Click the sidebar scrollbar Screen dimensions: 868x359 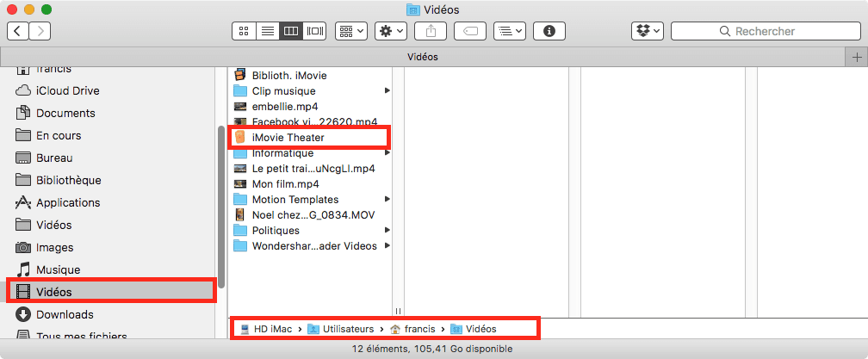(x=221, y=207)
